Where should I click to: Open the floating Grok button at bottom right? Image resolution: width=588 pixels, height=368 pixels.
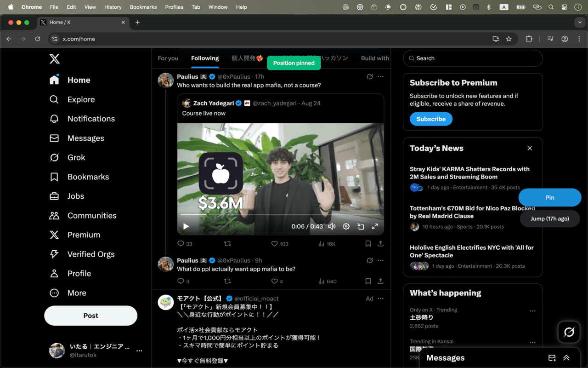(x=569, y=332)
